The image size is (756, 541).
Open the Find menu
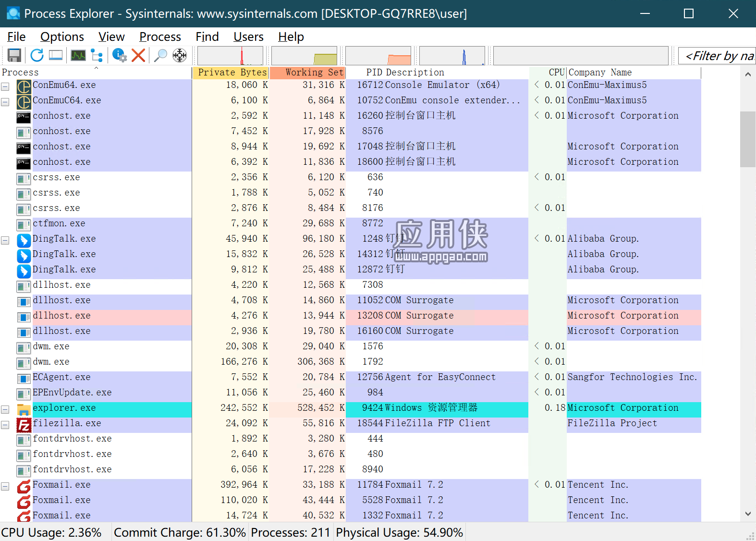pyautogui.click(x=207, y=37)
